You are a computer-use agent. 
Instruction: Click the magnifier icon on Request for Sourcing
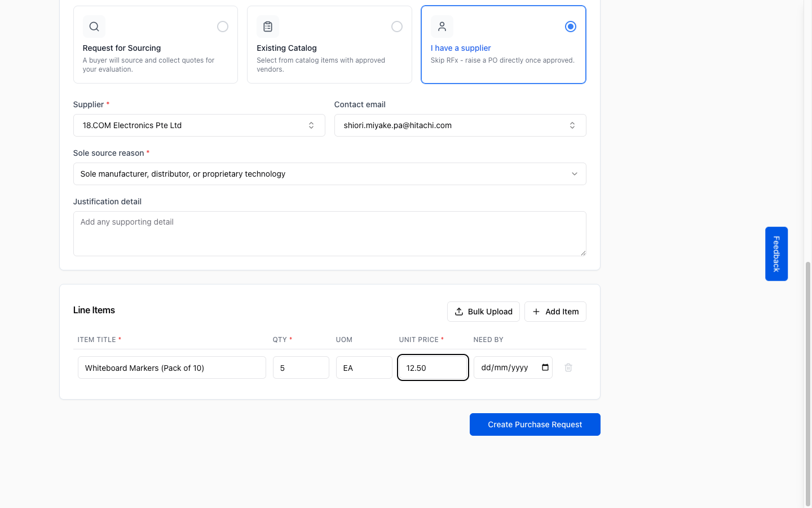pos(94,27)
